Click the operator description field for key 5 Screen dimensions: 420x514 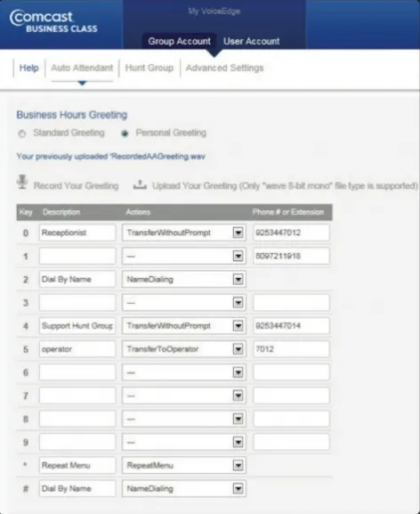(77, 349)
